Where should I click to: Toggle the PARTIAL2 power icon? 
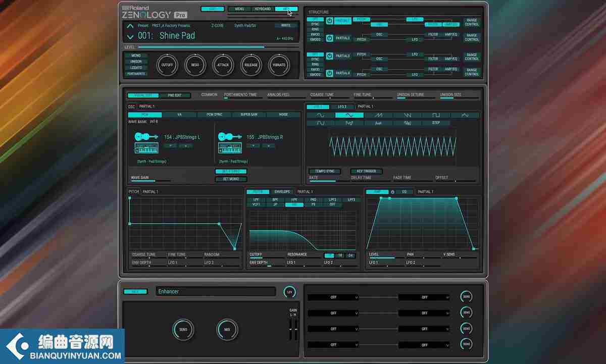pos(329,38)
